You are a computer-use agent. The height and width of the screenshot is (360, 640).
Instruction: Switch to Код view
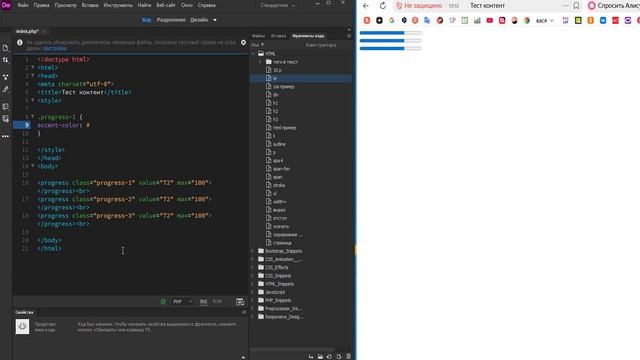146,20
